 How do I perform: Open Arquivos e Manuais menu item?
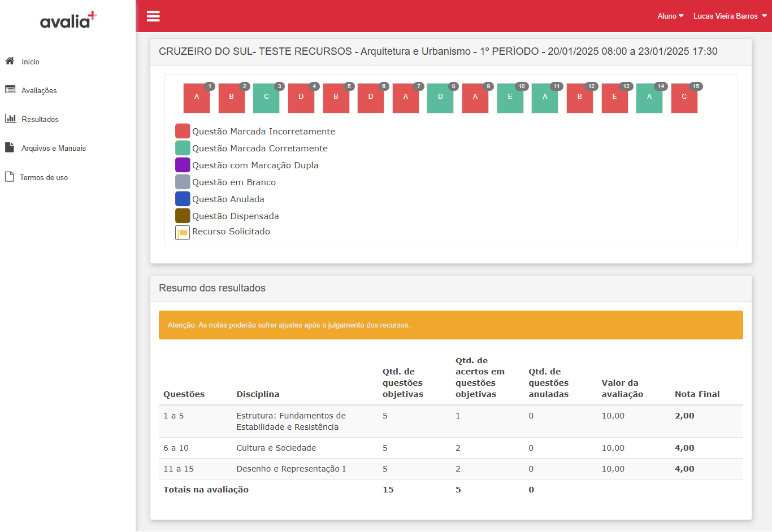54,148
